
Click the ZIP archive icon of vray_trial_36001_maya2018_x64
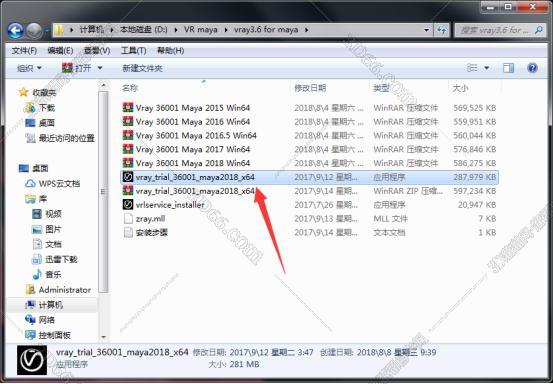click(x=128, y=191)
